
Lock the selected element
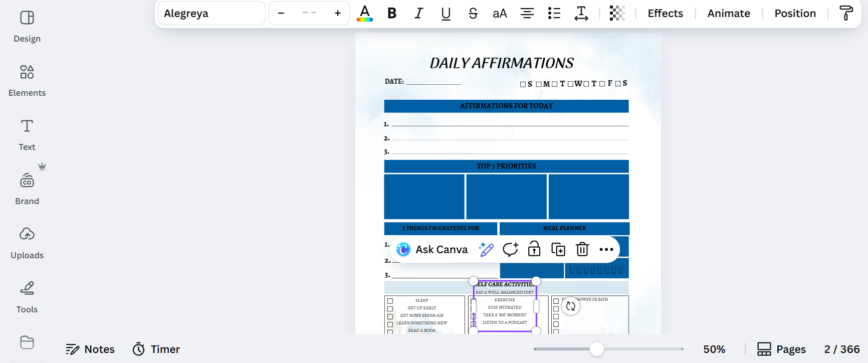point(534,249)
